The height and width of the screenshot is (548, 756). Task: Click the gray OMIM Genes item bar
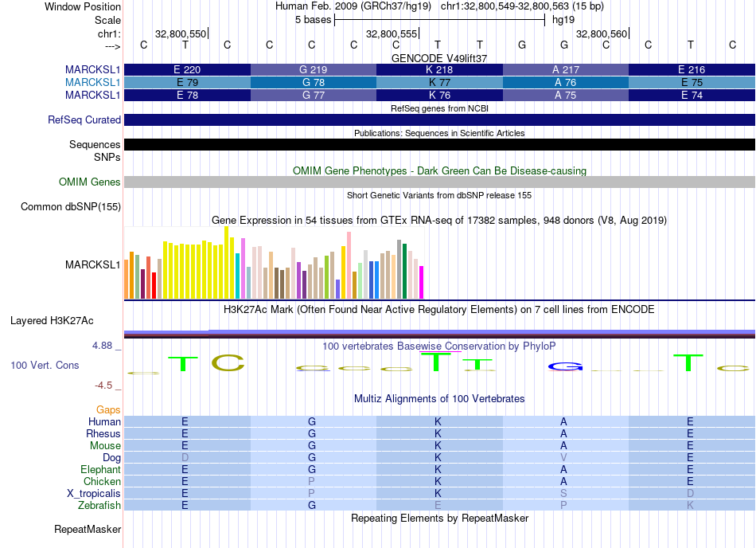(x=440, y=182)
